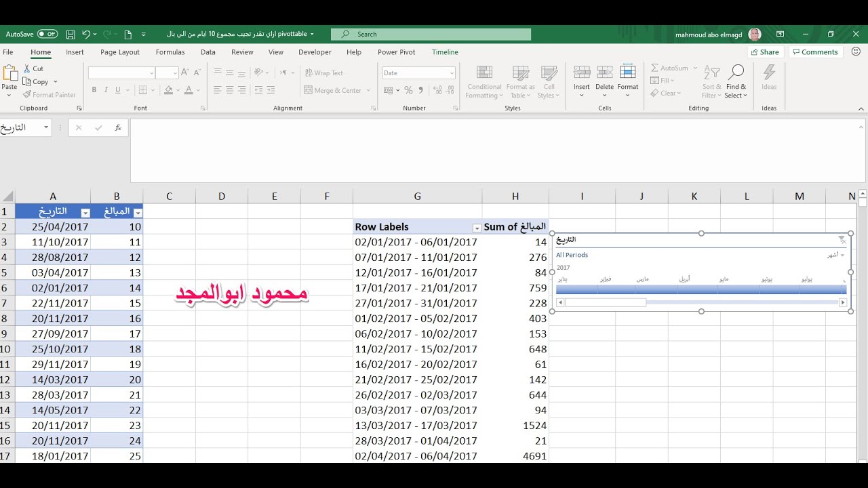This screenshot has height=488, width=868.
Task: Toggle Italic formatting
Action: click(x=106, y=90)
